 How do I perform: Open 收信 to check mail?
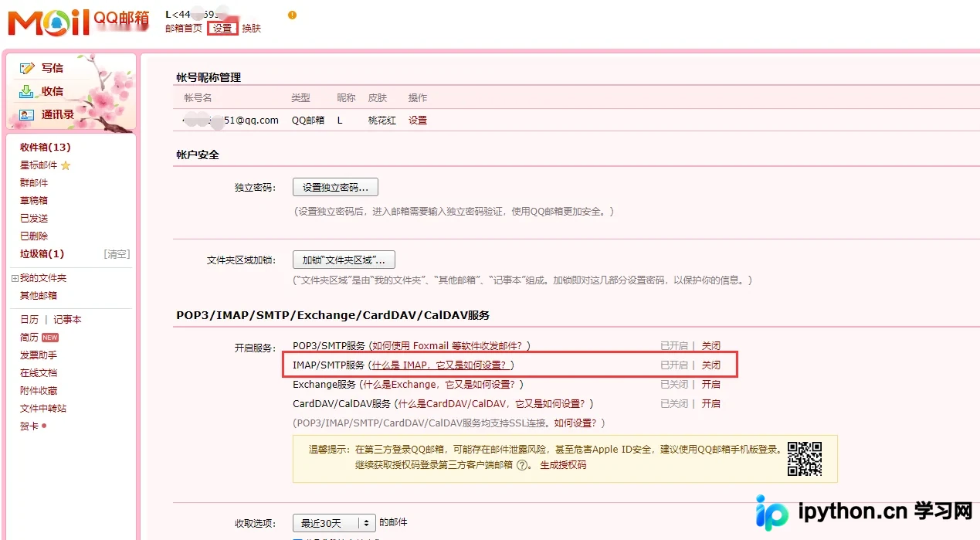point(53,91)
